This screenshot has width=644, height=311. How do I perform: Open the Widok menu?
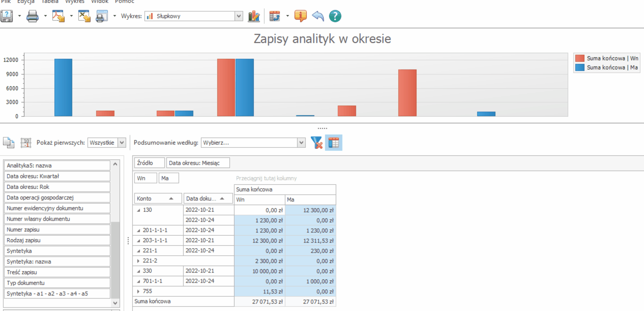[x=100, y=2]
